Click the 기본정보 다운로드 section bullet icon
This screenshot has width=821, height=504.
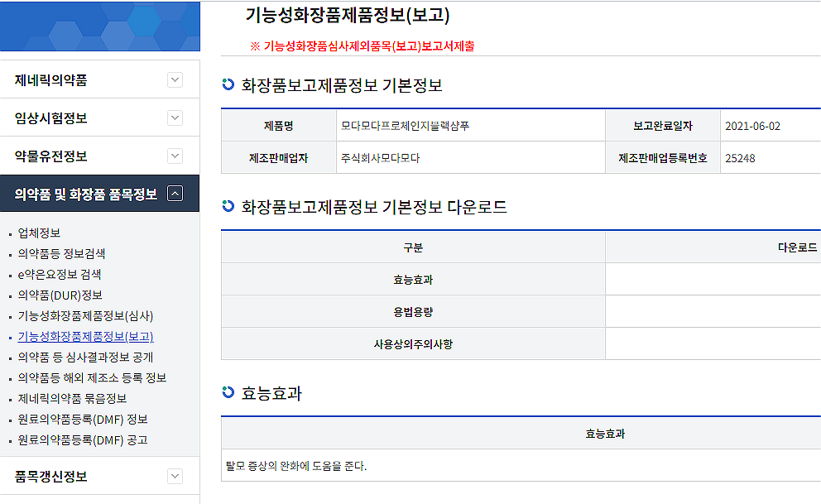228,206
